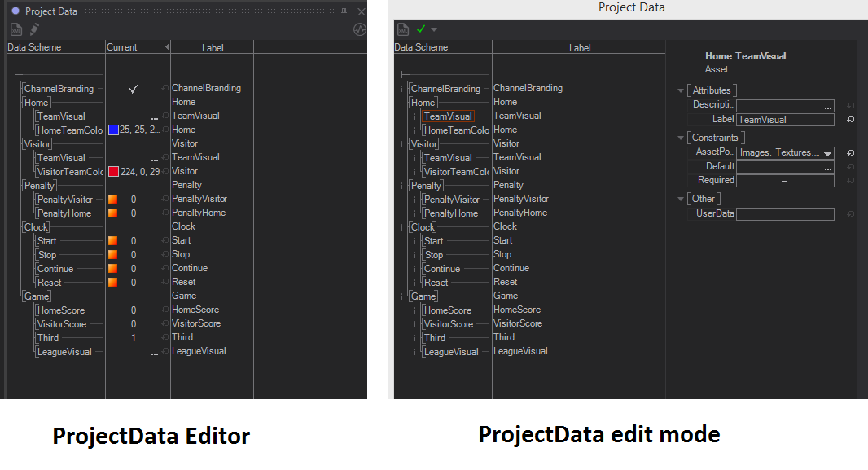
Task: Select the TeamVisual node under Home in edit mode
Action: (447, 116)
